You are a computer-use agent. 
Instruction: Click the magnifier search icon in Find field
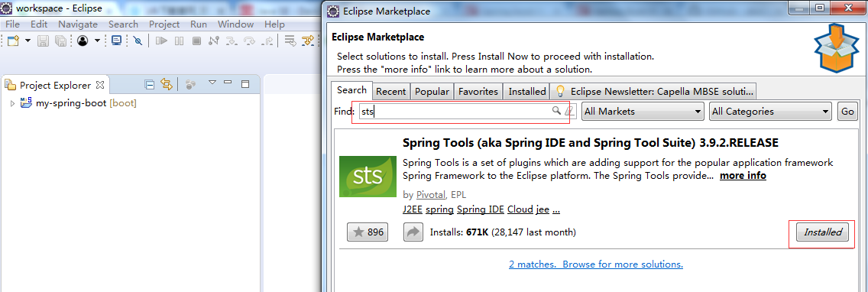[556, 111]
